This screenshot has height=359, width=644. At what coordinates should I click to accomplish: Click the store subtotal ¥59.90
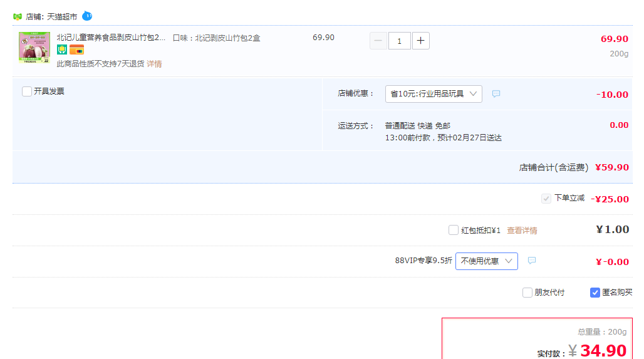point(612,167)
